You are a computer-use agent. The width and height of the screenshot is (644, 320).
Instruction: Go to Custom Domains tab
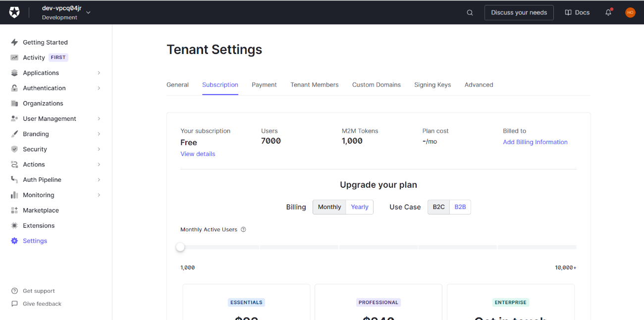[x=376, y=85]
